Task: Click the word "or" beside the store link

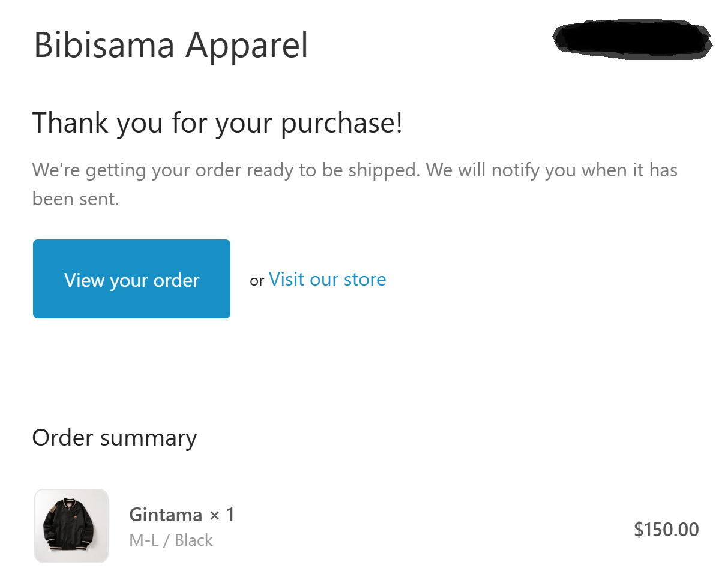Action: pos(257,281)
